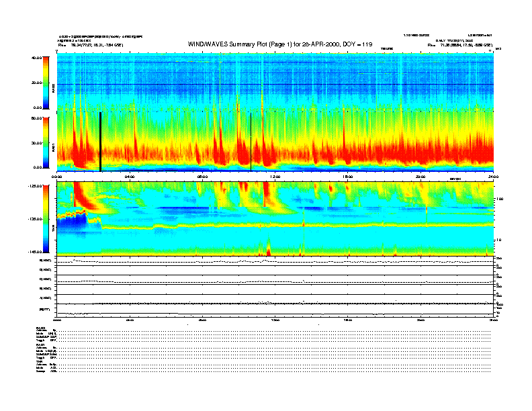Screen dimensions: 532x411
Task: Click the TNR color scale bar
Action: [x=46, y=219]
